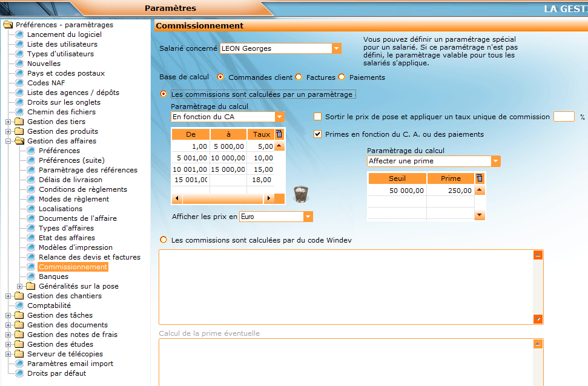Click the Gestion des tiers folder icon

pyautogui.click(x=19, y=122)
